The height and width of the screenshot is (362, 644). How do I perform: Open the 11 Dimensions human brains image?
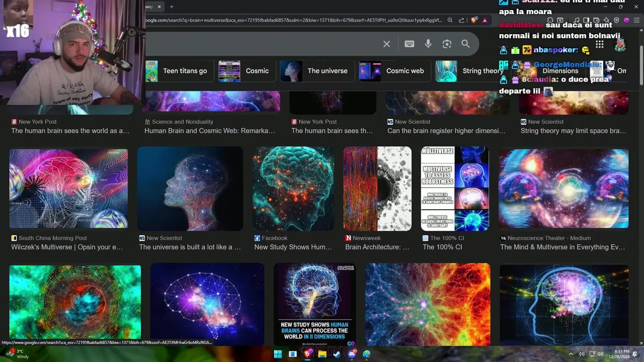[x=315, y=305]
